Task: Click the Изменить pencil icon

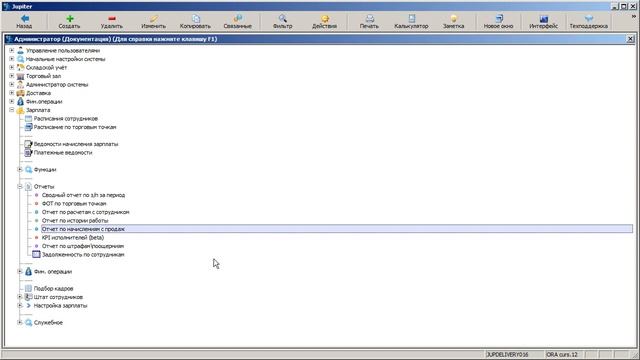Action: click(x=153, y=18)
